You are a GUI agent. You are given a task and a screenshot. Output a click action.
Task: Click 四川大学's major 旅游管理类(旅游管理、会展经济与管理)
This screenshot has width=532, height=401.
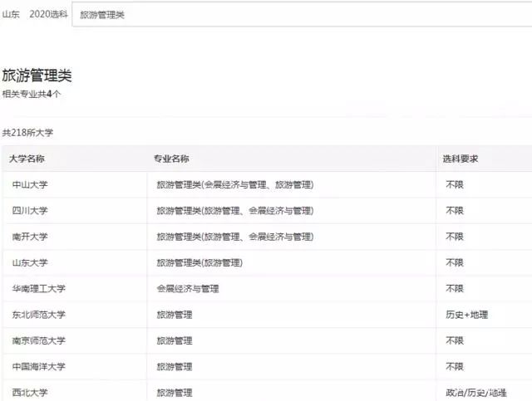234,211
